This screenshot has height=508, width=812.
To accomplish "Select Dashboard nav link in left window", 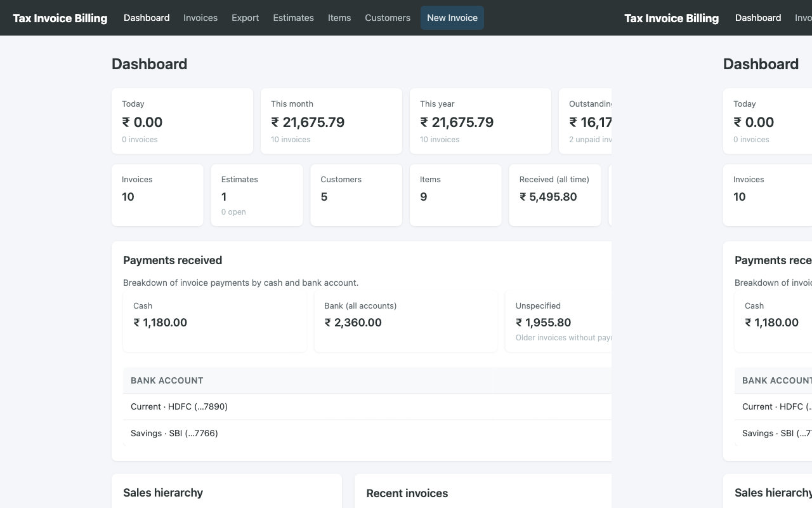I will click(147, 18).
